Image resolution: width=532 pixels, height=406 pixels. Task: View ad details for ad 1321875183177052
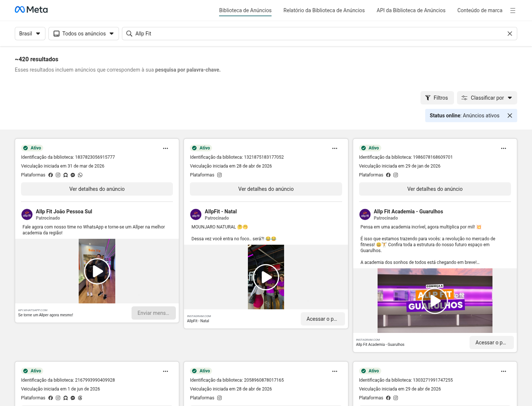click(266, 189)
